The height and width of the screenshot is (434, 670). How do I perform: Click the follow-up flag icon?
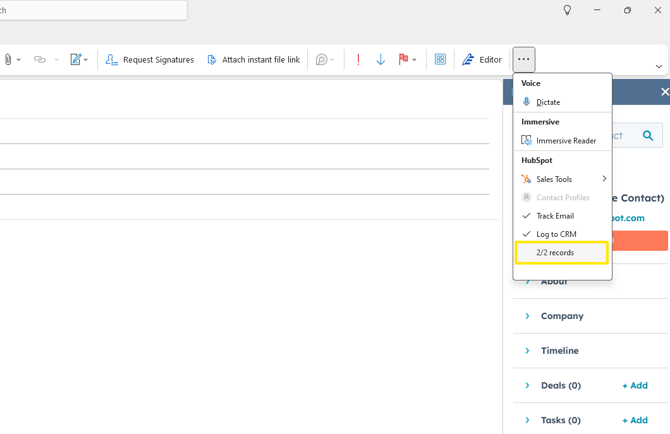click(403, 60)
